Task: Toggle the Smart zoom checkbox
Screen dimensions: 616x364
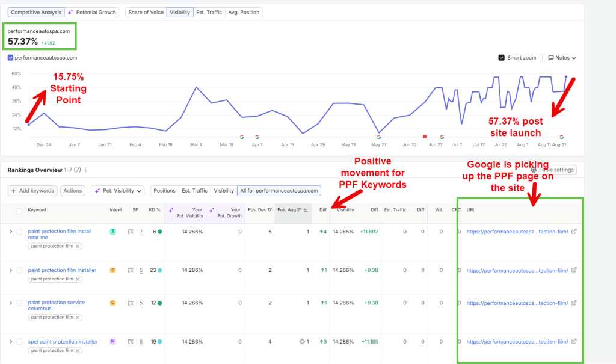Action: tap(501, 57)
